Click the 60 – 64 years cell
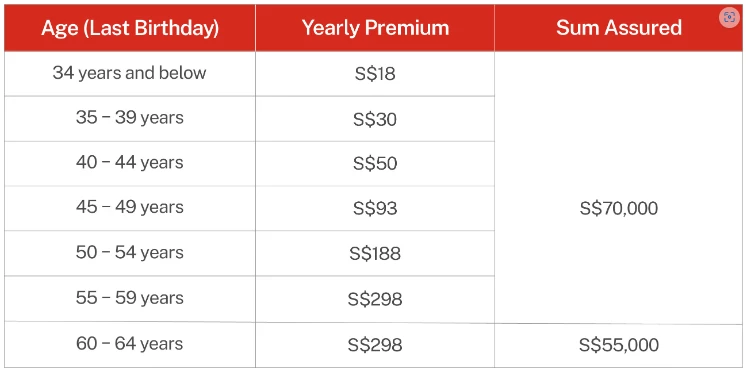This screenshot has height=372, width=746. [x=129, y=344]
